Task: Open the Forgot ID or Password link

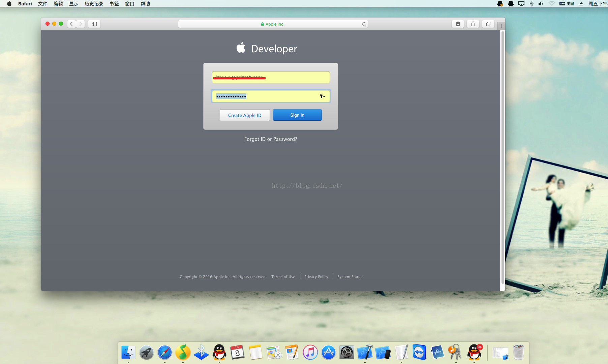Action: pos(271,139)
